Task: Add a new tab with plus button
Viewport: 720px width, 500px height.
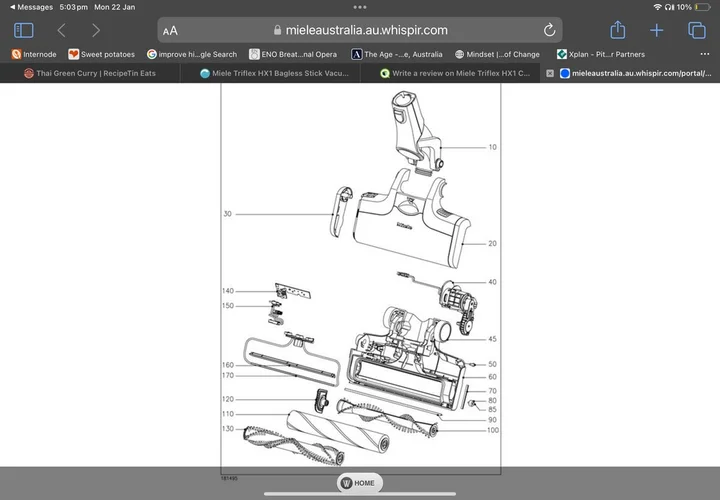Action: point(657,30)
